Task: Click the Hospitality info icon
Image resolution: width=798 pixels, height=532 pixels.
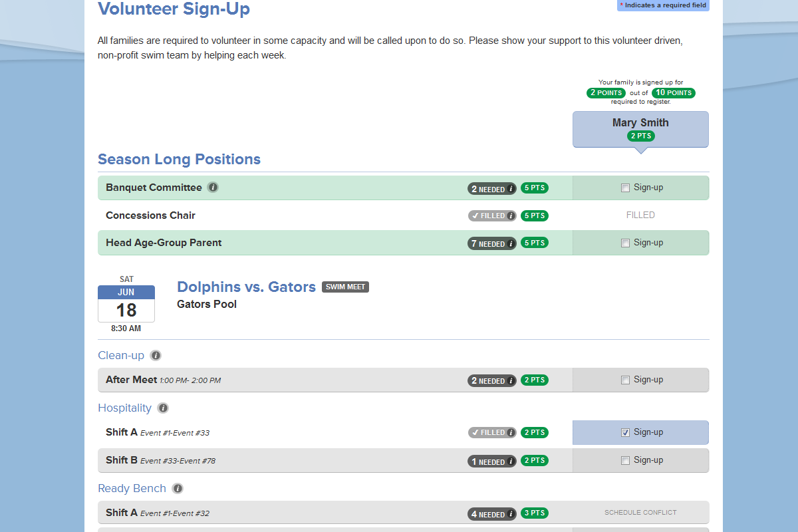Action: (x=163, y=408)
